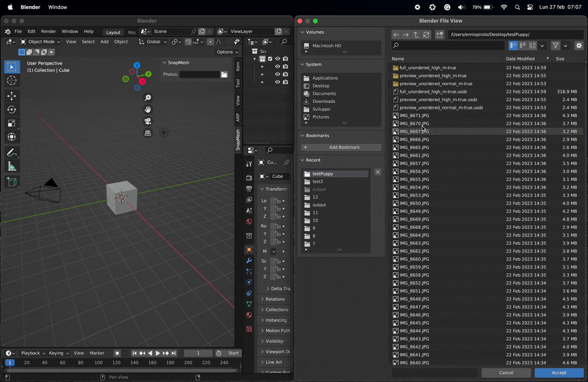This screenshot has width=588, height=382.
Task: Select the Annotate pencil tool
Action: 12,153
